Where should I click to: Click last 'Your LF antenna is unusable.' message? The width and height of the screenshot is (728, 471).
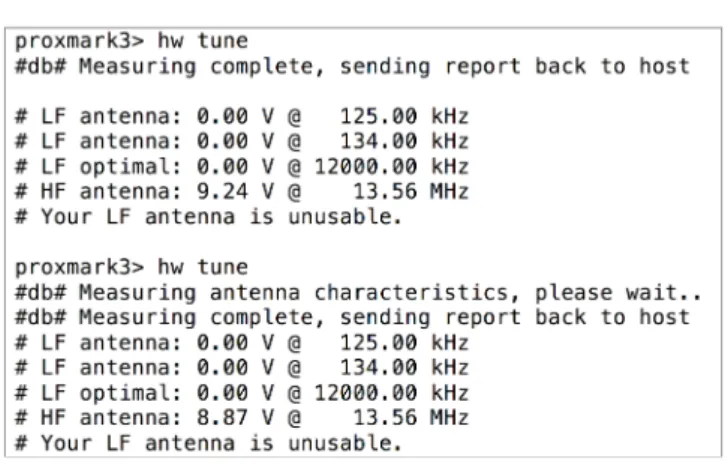[x=208, y=443]
